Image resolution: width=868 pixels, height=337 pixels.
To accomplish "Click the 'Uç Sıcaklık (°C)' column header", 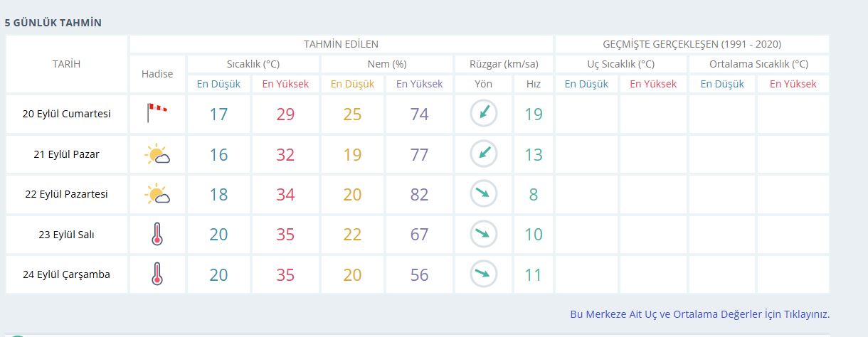I will tap(621, 64).
